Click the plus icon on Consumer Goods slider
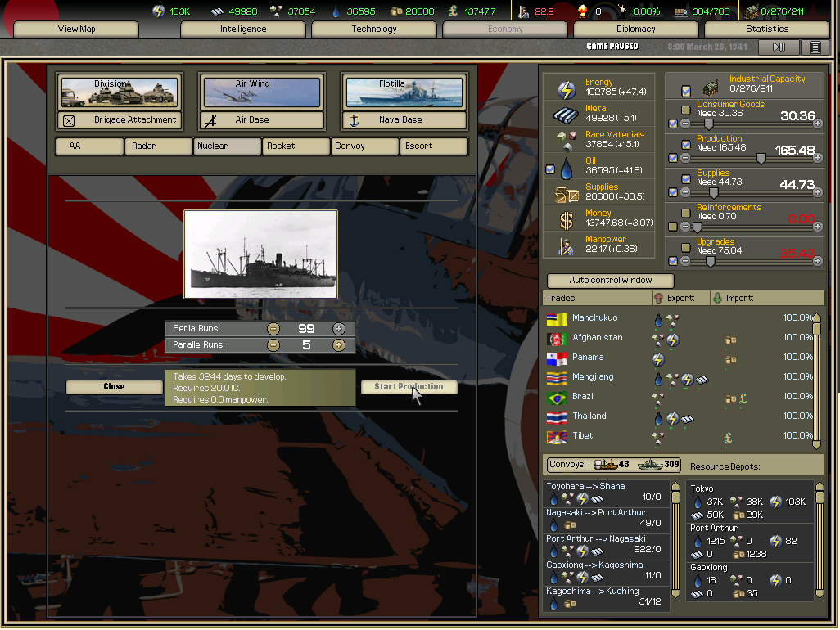This screenshot has width=840, height=630. tap(819, 124)
